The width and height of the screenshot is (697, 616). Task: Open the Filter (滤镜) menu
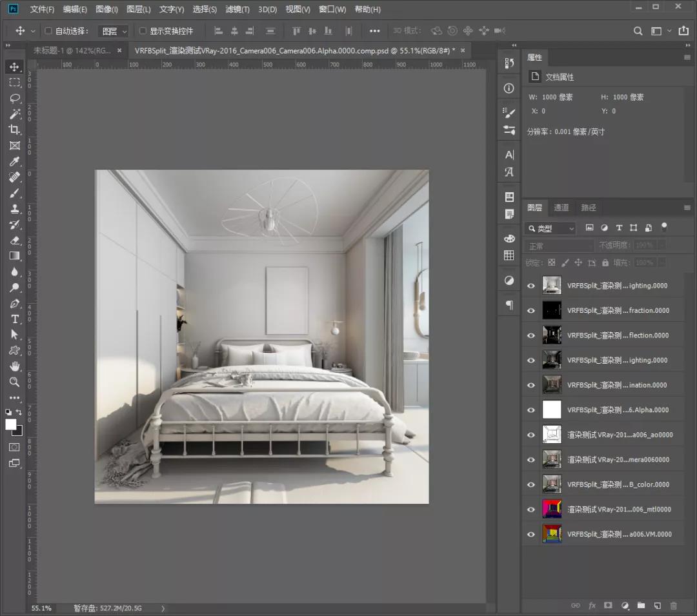click(x=237, y=10)
